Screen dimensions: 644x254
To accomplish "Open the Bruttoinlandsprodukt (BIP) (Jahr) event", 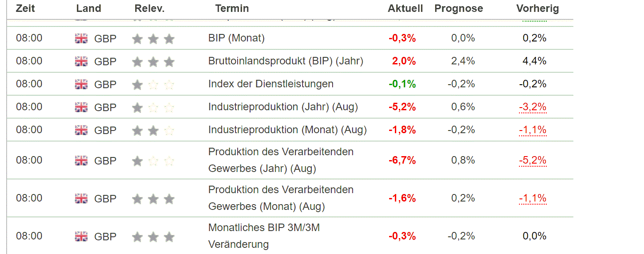I will pyautogui.click(x=285, y=61).
